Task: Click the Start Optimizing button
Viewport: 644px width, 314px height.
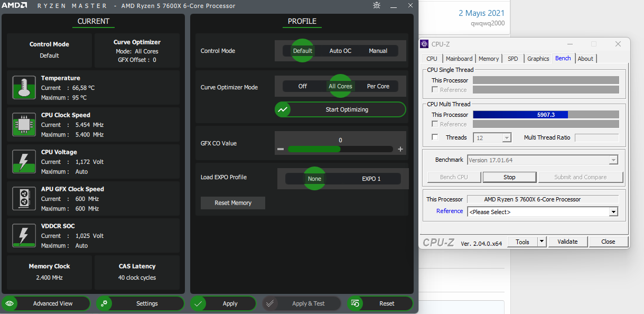Action: 340,109
